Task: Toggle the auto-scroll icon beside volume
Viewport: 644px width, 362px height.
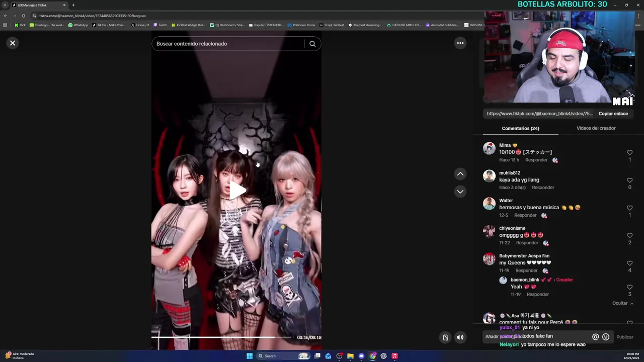Action: (445, 337)
